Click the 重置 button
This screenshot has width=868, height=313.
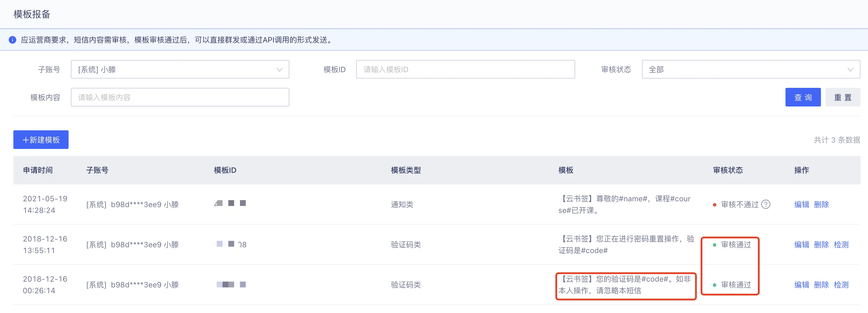(843, 97)
